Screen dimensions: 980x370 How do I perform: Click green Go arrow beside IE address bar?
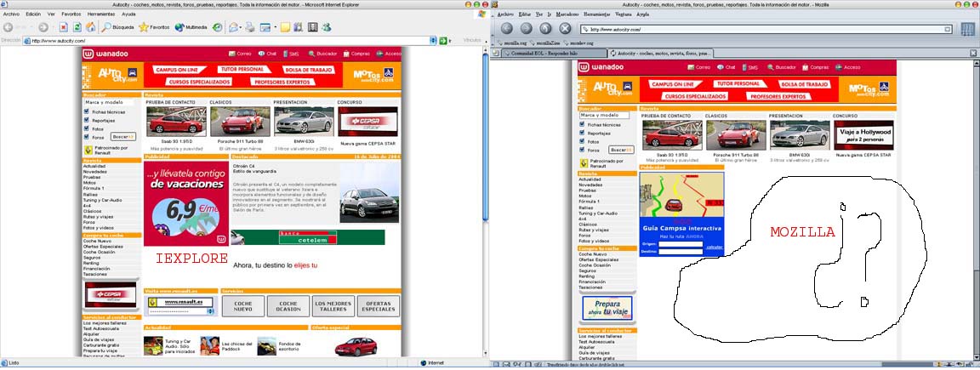tap(443, 41)
